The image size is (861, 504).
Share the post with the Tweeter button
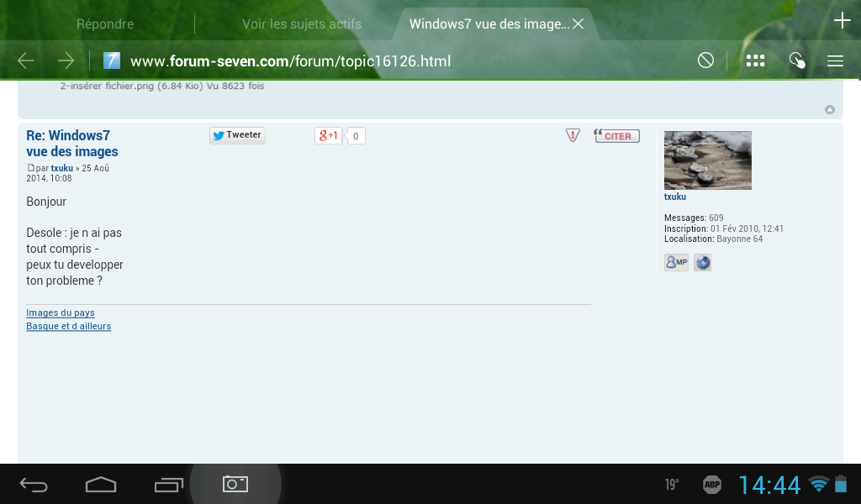[237, 134]
